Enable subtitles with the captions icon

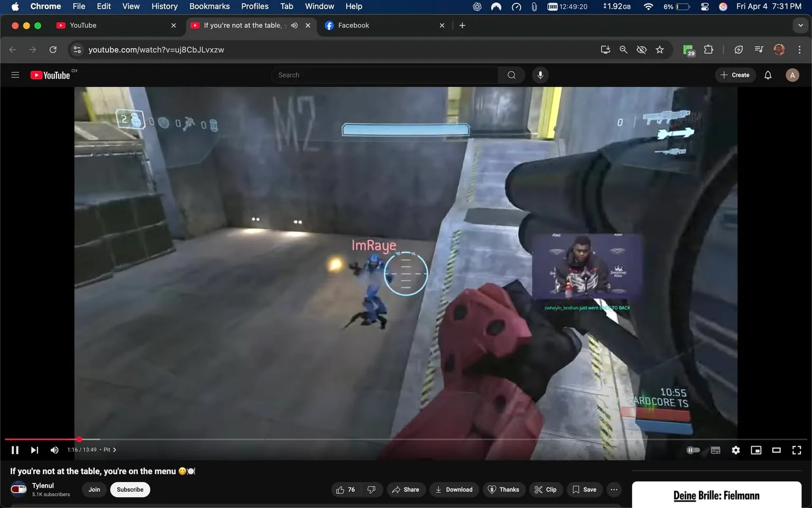715,450
